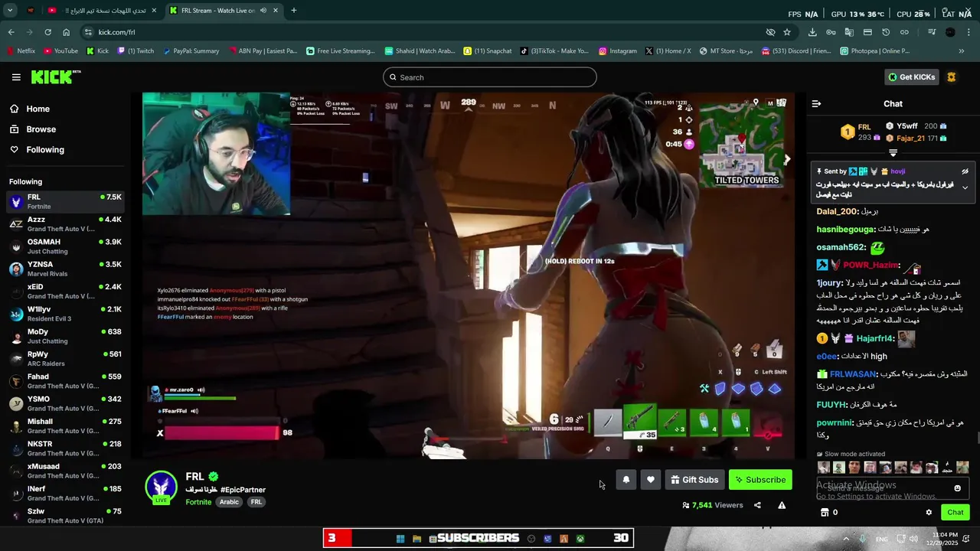The width and height of the screenshot is (980, 551).
Task: Click Y5wff on gift leaderboard
Action: click(907, 126)
